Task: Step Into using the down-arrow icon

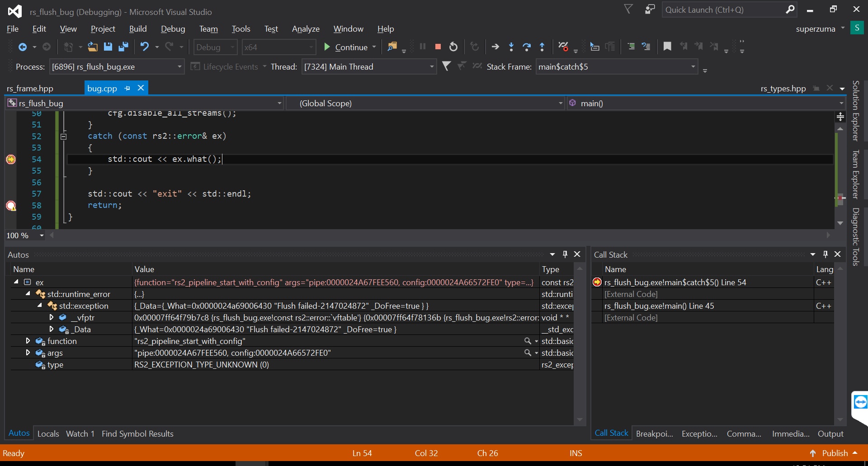Action: click(x=511, y=47)
